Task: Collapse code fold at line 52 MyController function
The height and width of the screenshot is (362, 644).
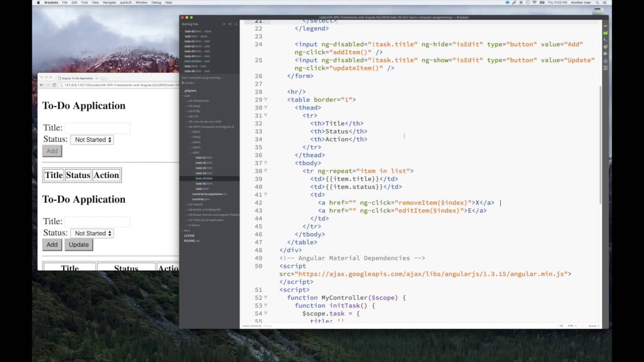Action: [266, 298]
